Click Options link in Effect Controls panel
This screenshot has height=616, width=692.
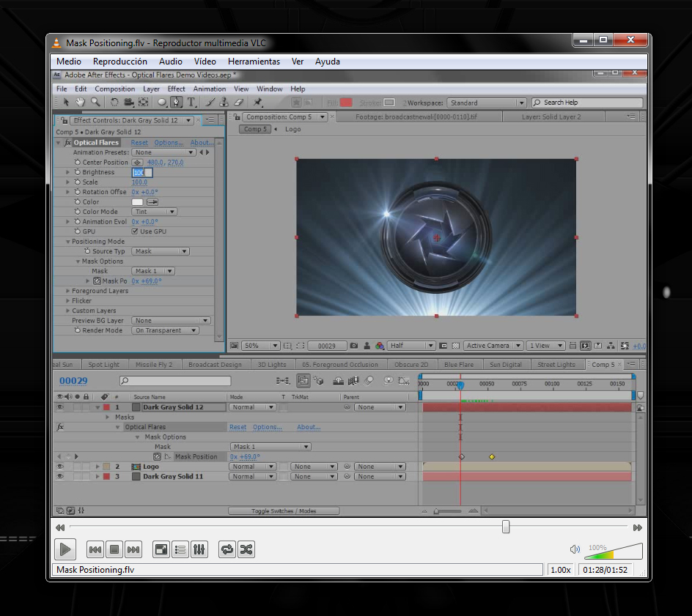pos(169,142)
